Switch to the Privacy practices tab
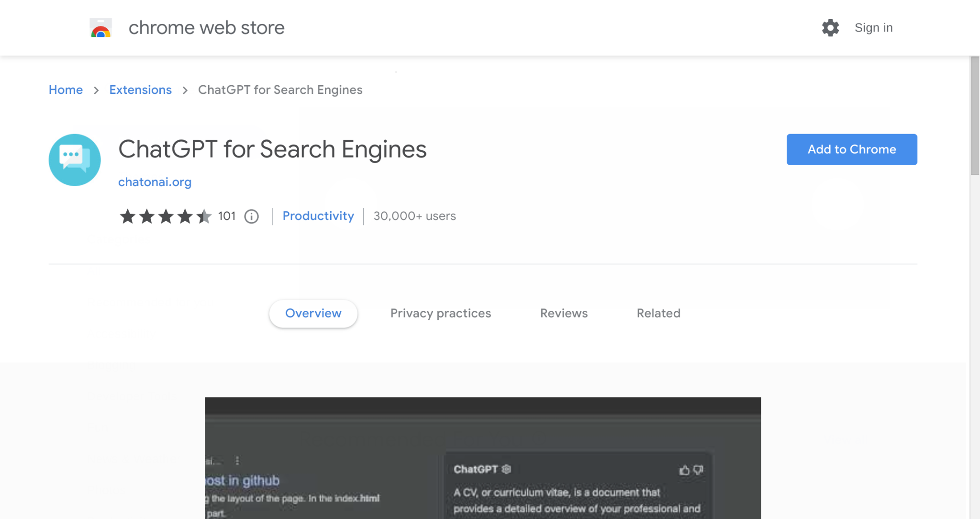Viewport: 980px width, 519px height. tap(441, 314)
